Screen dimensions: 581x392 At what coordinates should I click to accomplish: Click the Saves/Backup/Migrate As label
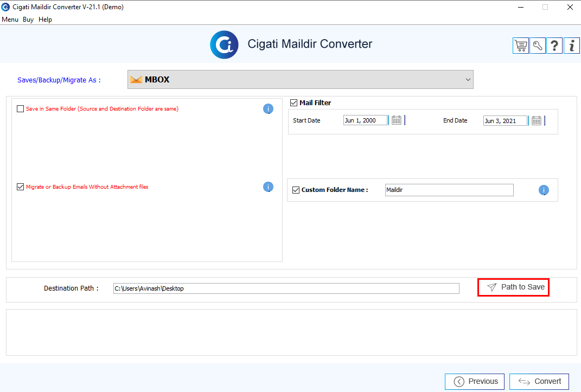click(x=59, y=80)
